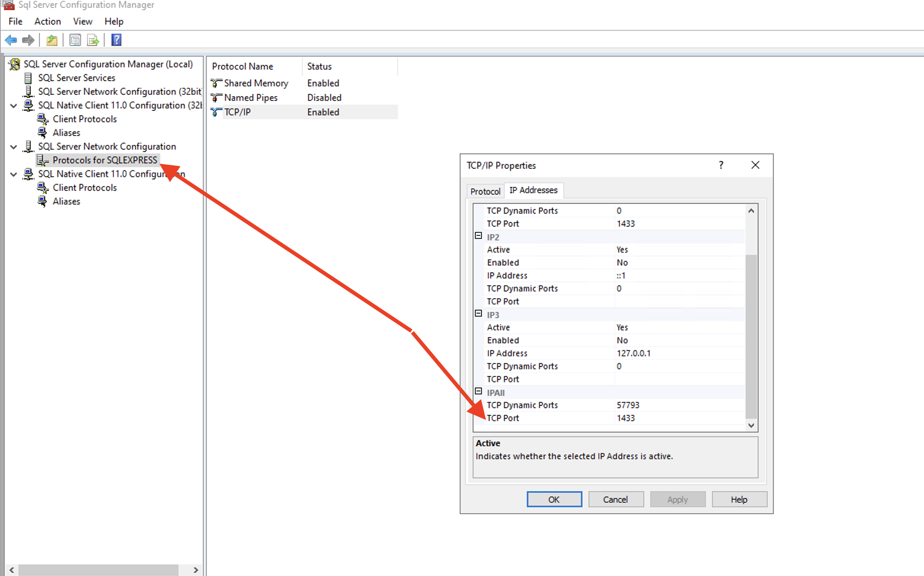
Task: Click the question mark help in dialog title
Action: click(x=721, y=165)
